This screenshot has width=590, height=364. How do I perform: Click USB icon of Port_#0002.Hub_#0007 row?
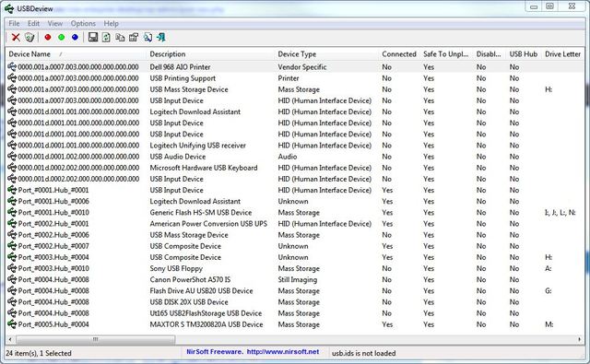12,246
